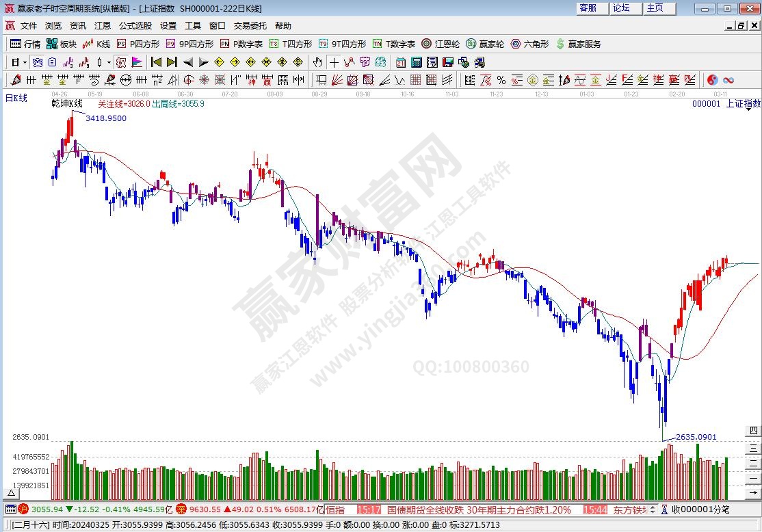Toggle the 三 three-pane layout button
This screenshot has width=762, height=532.
click(x=753, y=447)
